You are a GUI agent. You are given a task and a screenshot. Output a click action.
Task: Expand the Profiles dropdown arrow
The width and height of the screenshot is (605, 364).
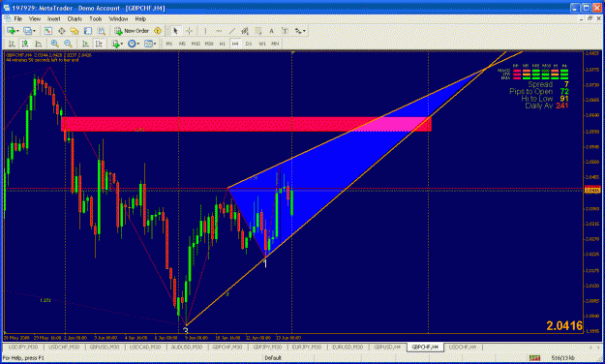point(34,31)
